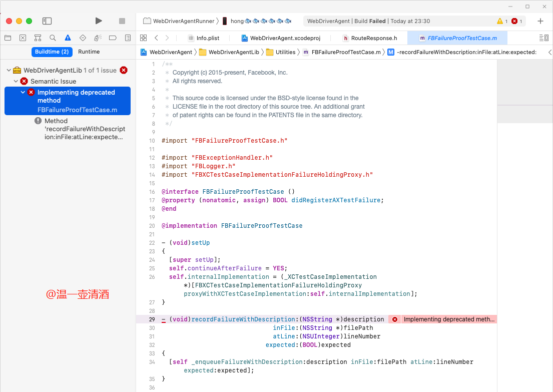
Task: Click the FBLogger.h import on line 13
Action: [x=213, y=166]
